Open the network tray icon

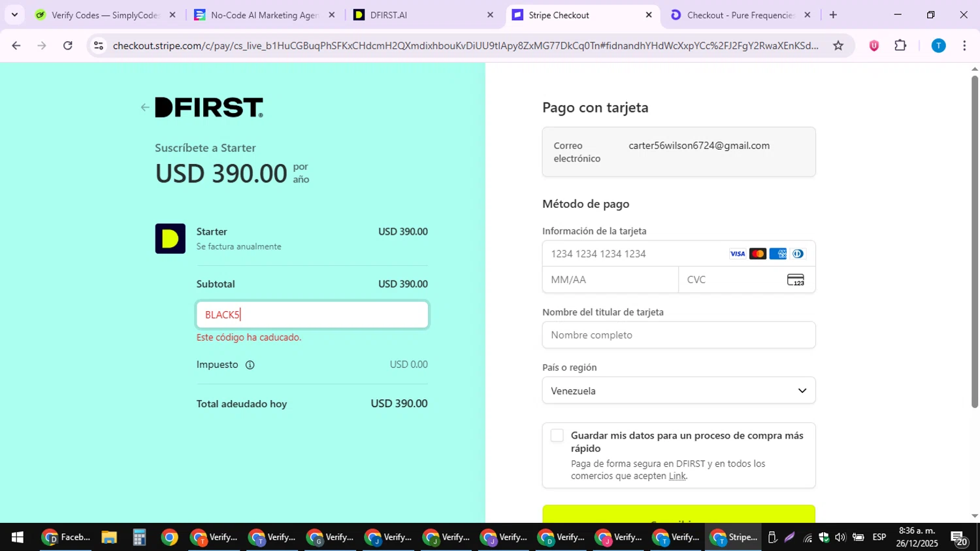click(808, 537)
